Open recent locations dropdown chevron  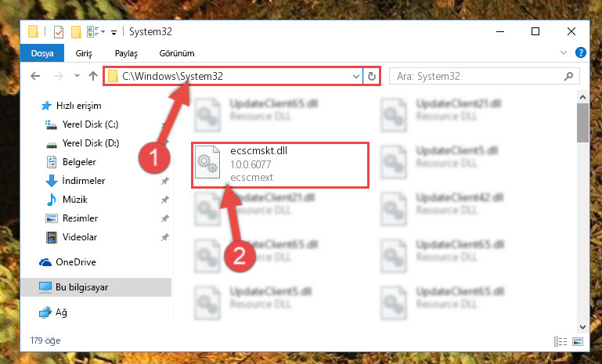(x=77, y=76)
